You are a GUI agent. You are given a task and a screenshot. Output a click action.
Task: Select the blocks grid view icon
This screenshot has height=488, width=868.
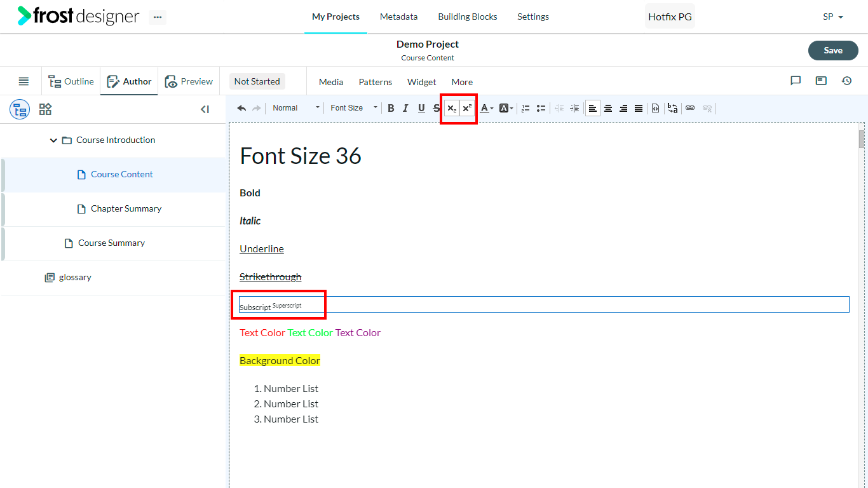(45, 109)
